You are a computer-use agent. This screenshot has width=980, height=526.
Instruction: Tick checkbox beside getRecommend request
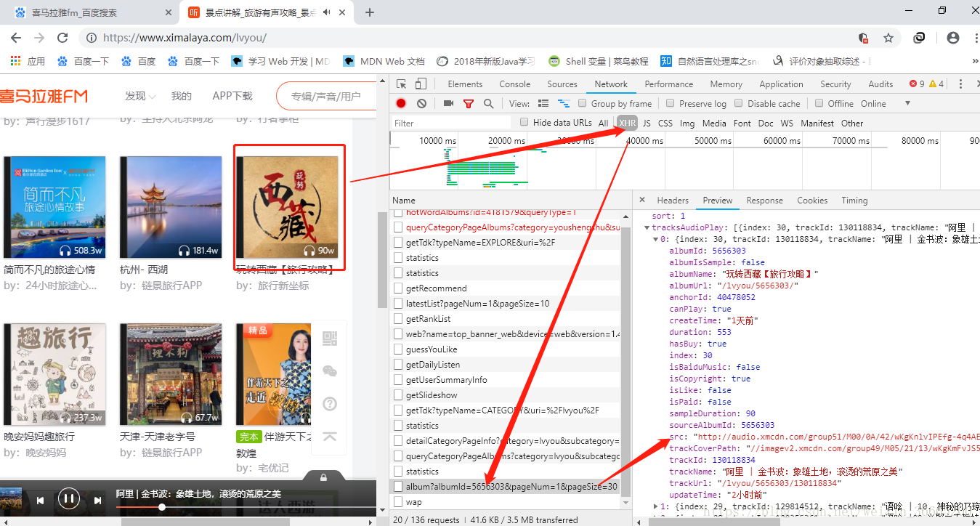point(398,288)
